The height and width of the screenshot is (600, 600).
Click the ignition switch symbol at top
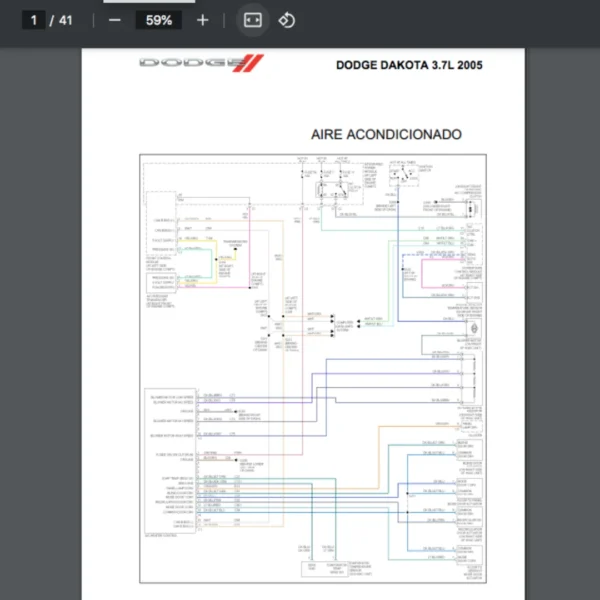pos(404,177)
